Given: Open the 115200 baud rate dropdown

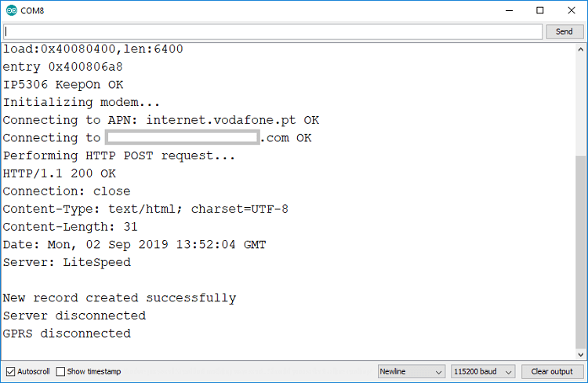Looking at the screenshot, I should coord(483,371).
